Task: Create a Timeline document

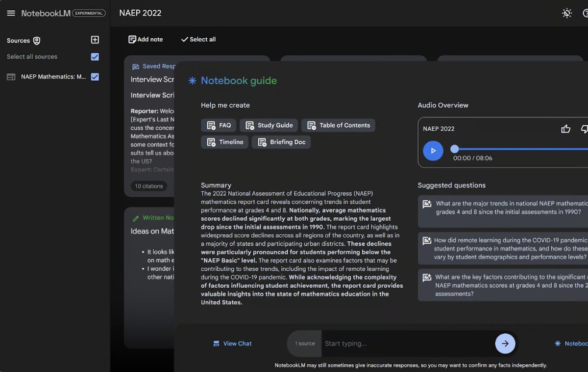Action: pos(225,142)
